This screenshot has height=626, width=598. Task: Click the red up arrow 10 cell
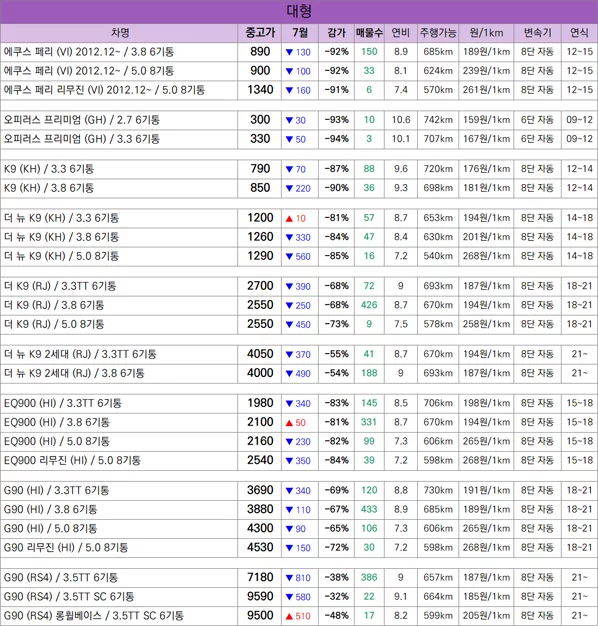coord(300,218)
